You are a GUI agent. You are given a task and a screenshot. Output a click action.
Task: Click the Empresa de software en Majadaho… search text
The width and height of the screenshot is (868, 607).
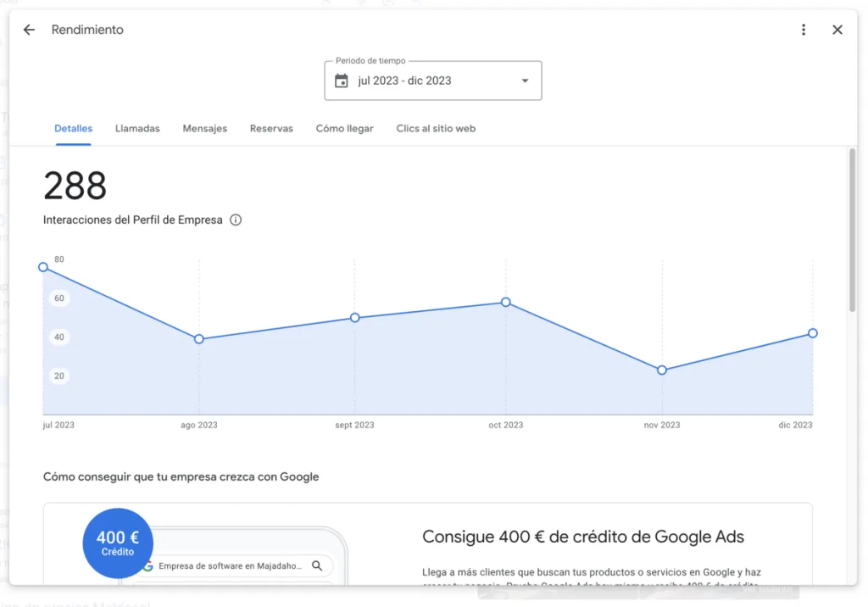(231, 566)
